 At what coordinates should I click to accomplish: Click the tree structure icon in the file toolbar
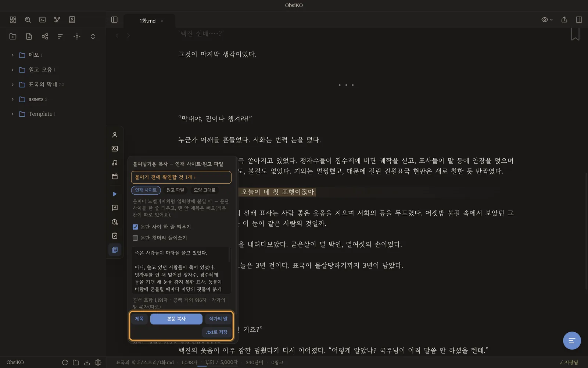[x=45, y=36]
